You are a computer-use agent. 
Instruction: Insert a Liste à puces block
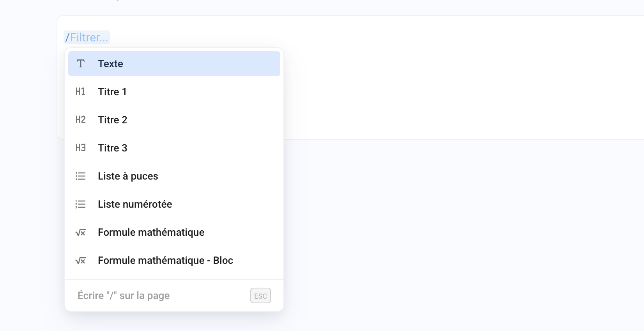tap(128, 176)
